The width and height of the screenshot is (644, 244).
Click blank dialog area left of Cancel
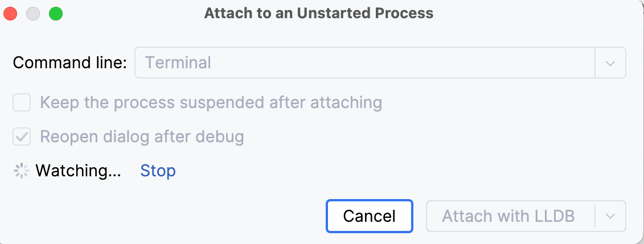pos(171,216)
